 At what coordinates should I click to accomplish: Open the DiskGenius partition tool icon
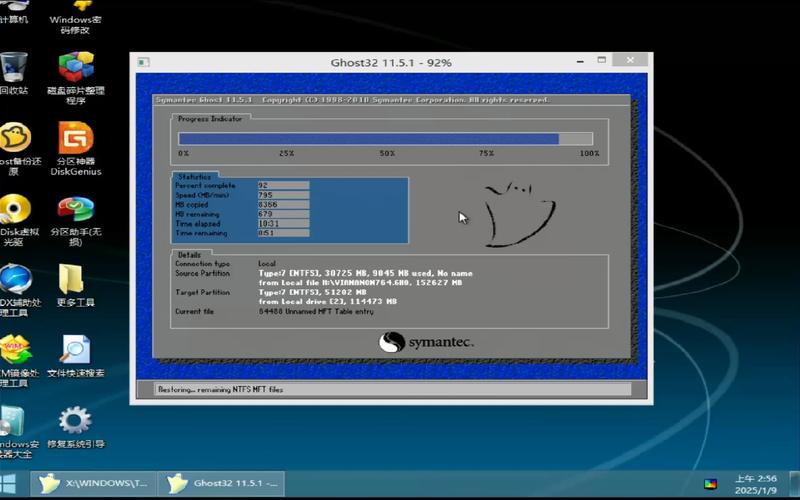pyautogui.click(x=76, y=148)
